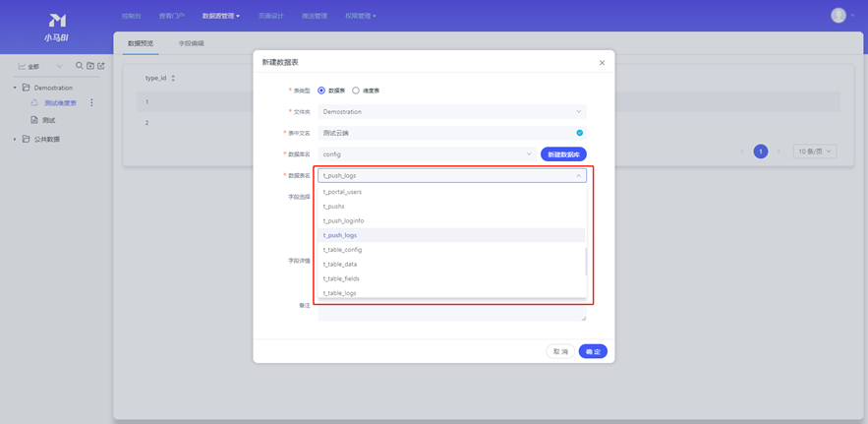This screenshot has width=868, height=424.
Task: Close the 新建数据表 dialog with the X
Action: [x=602, y=63]
